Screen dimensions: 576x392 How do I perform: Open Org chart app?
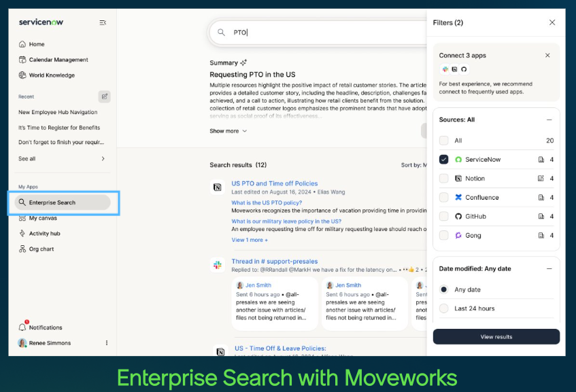(x=36, y=249)
